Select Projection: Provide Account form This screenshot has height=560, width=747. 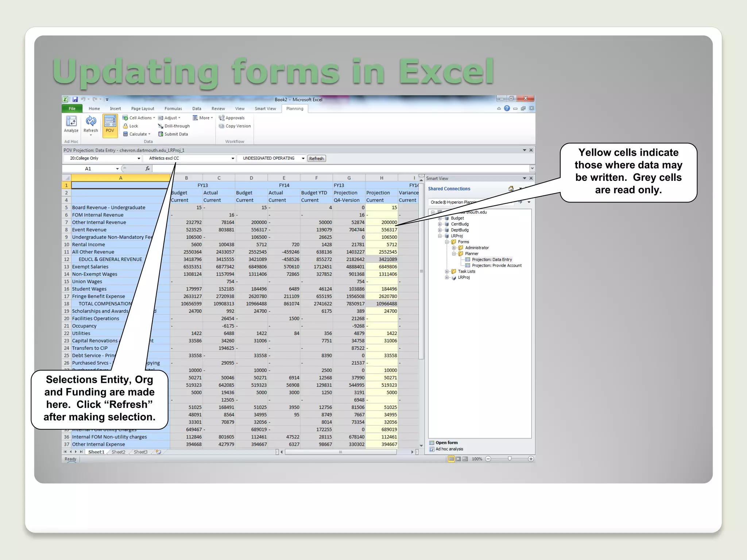point(496,265)
